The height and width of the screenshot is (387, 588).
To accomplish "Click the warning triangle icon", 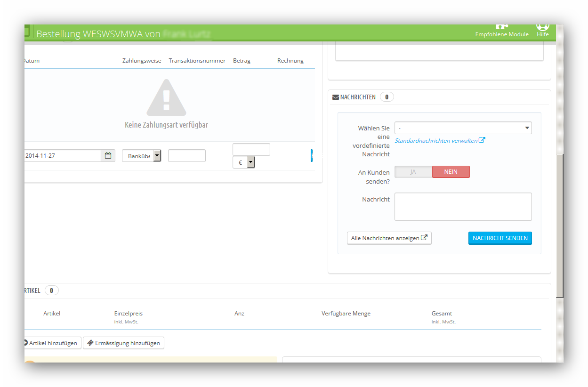I will point(166,97).
